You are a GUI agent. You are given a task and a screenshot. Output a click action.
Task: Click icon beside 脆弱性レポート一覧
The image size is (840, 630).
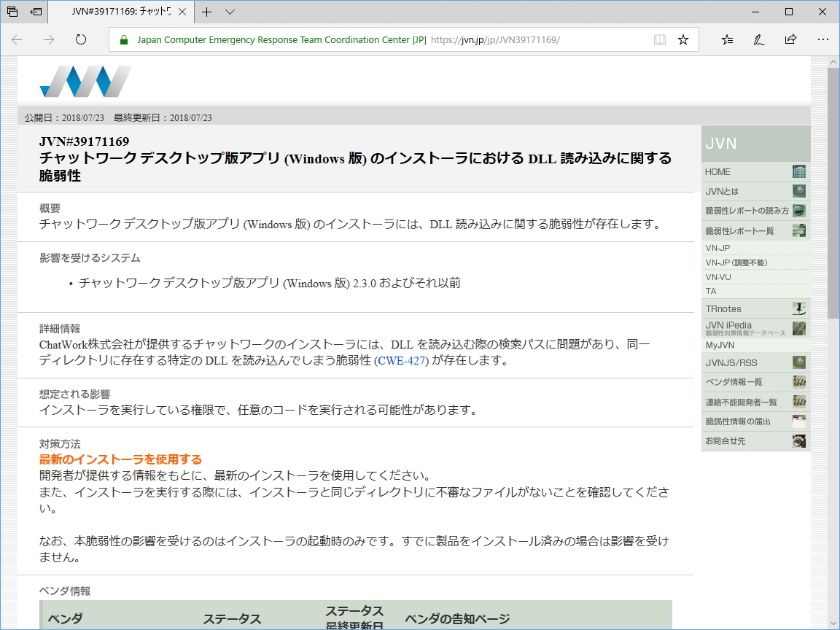point(798,231)
